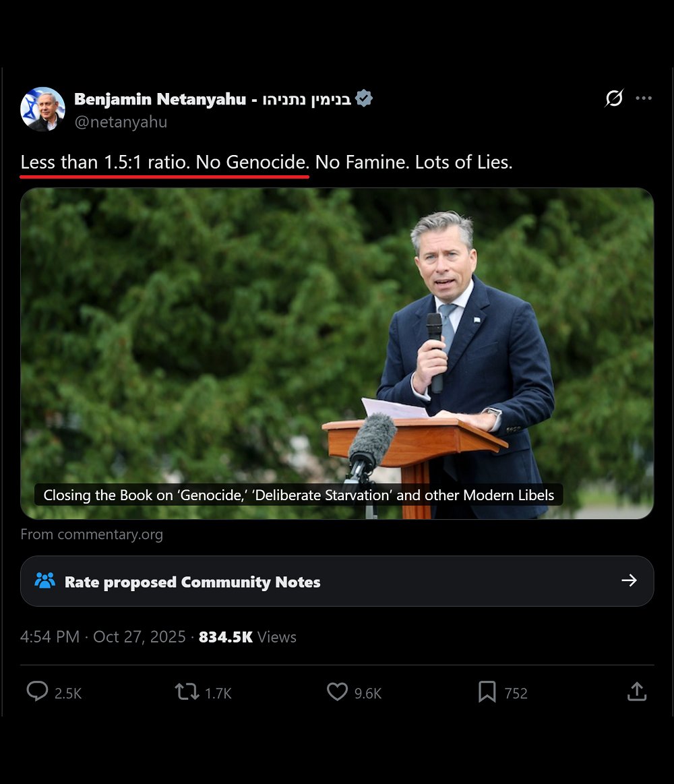Open the share menu via the upload arrow icon

[637, 692]
